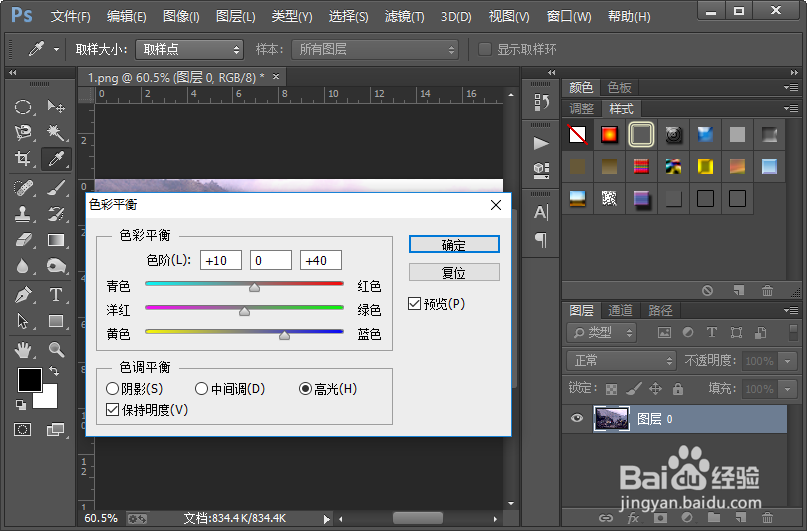Open the tool preset picker arrow

pyautogui.click(x=56, y=49)
